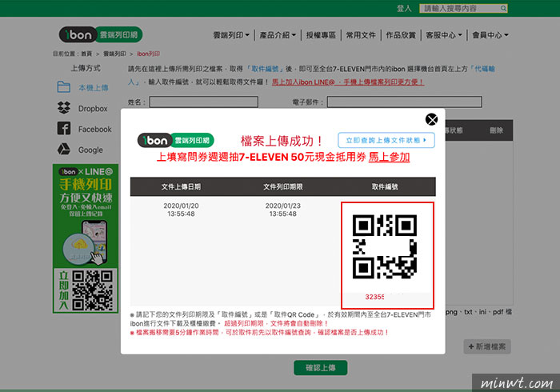Click the 刪除 column header behind dialog

click(x=496, y=130)
